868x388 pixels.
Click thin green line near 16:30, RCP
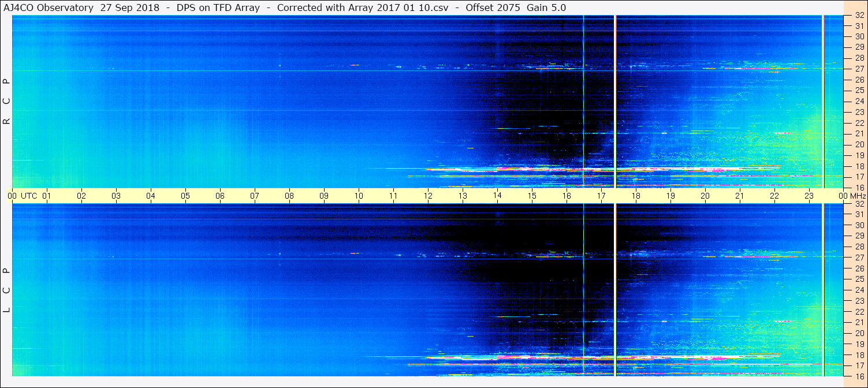tap(583, 102)
